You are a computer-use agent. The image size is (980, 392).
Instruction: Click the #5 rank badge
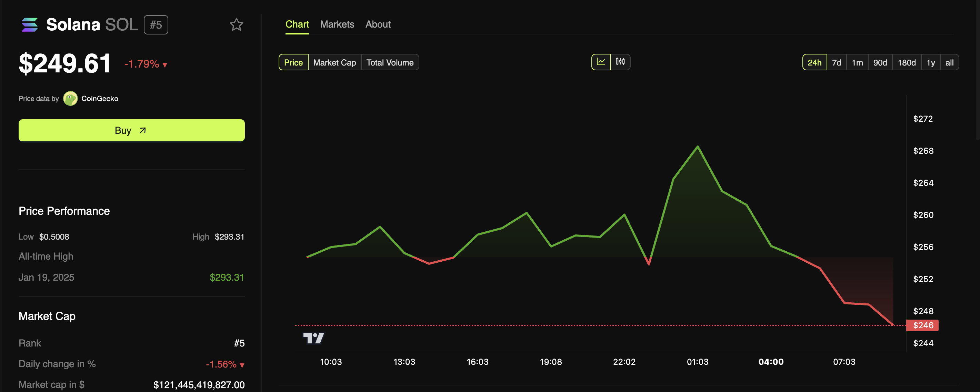(156, 25)
